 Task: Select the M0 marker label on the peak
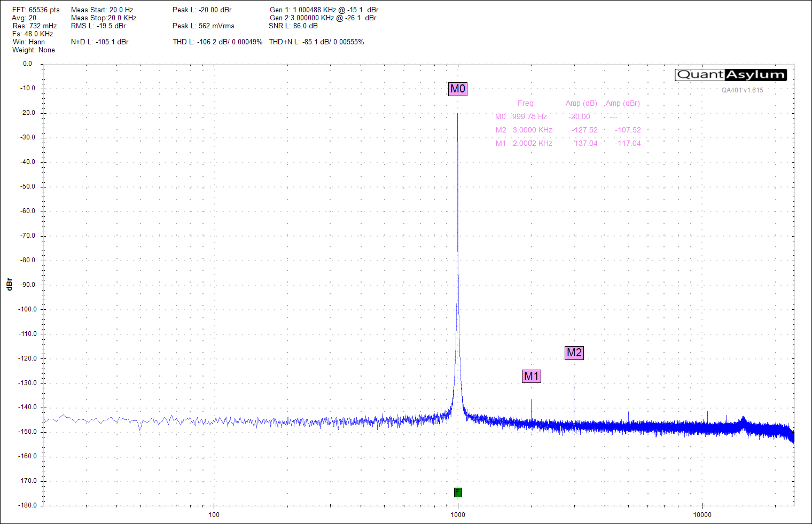(x=458, y=89)
